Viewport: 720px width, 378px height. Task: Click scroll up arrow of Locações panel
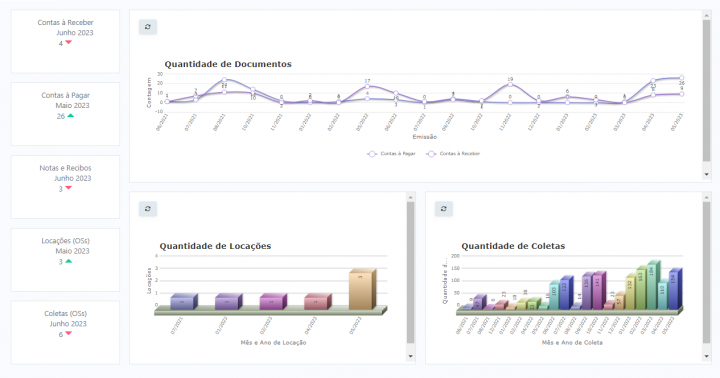(411, 197)
